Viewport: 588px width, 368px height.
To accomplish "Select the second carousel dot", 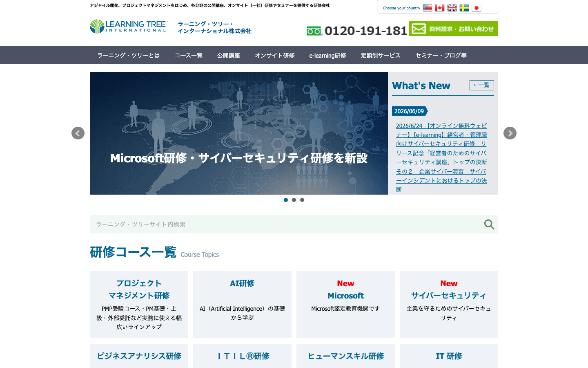I will tap(294, 200).
